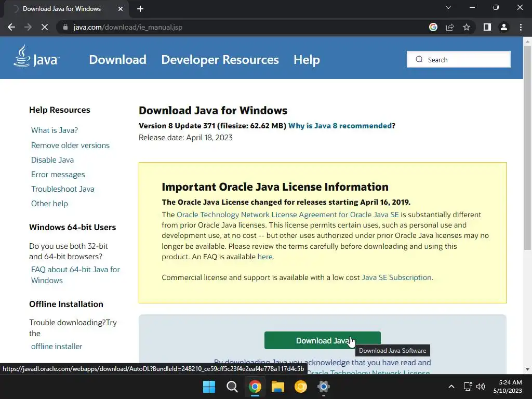Open the Download menu in Java header

(x=118, y=60)
